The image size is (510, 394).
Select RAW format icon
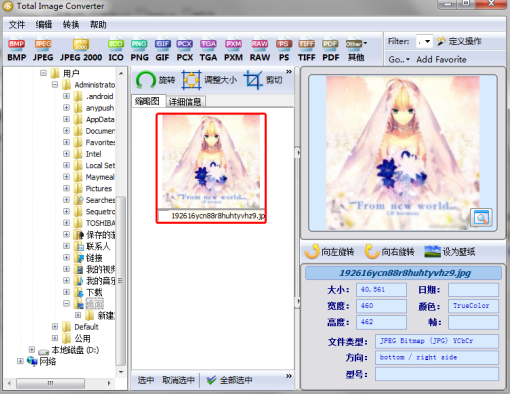click(260, 50)
